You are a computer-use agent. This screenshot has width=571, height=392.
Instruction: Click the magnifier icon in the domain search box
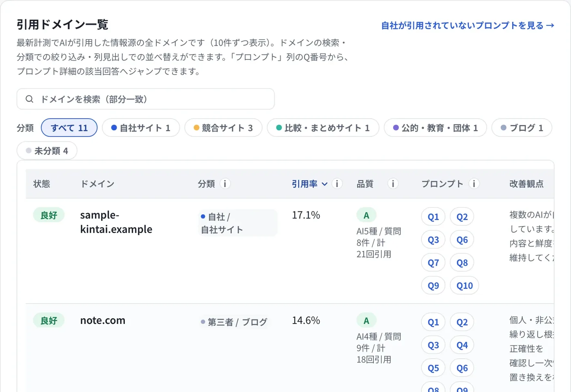(x=29, y=99)
